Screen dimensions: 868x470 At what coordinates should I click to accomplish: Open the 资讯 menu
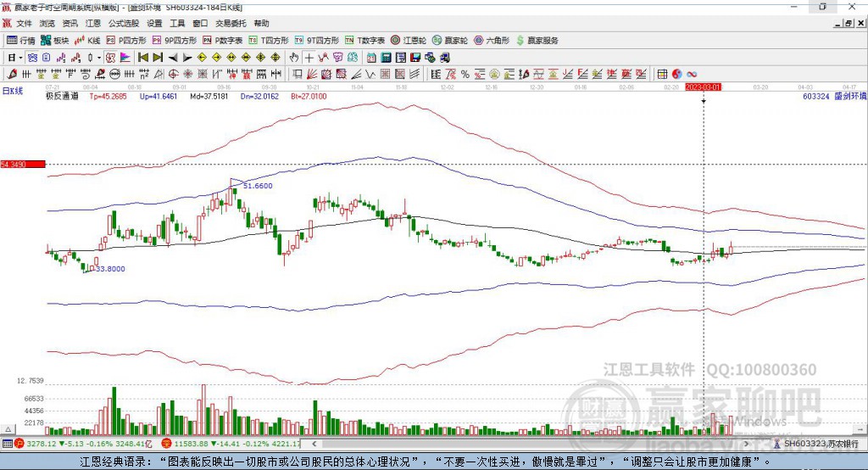click(70, 23)
